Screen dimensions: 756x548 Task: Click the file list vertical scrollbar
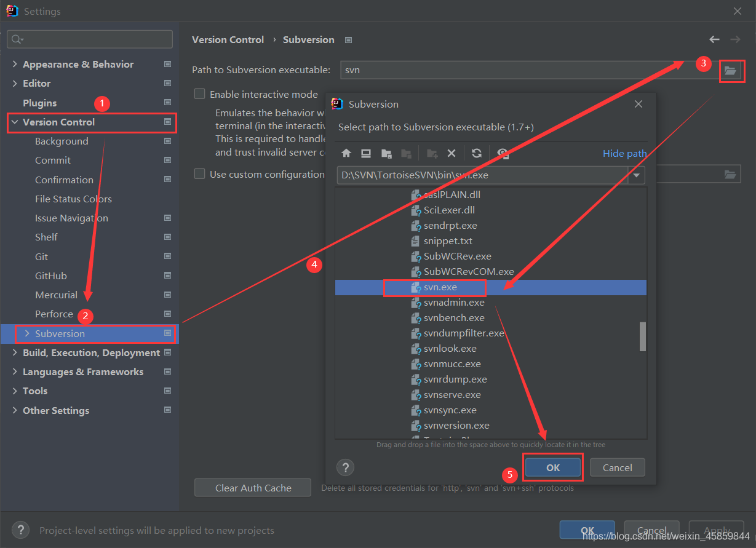tap(643, 336)
